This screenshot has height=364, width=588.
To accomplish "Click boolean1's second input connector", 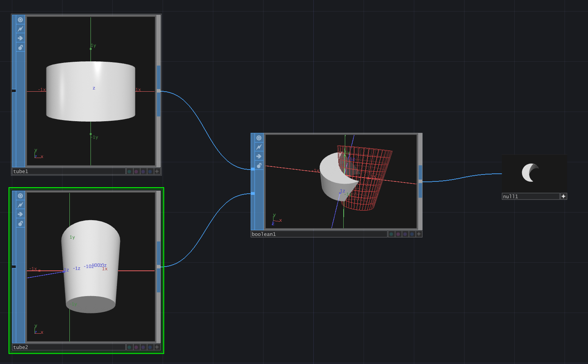I will coord(253,193).
